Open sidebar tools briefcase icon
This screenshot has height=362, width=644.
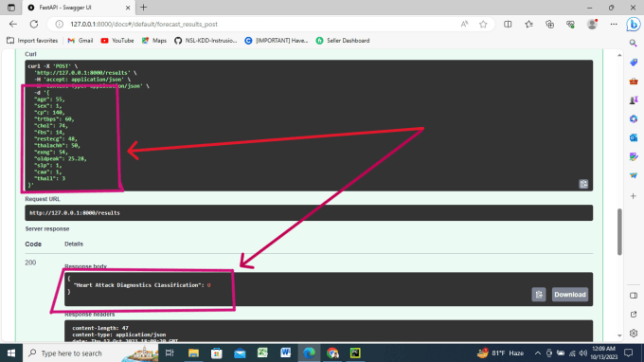pyautogui.click(x=634, y=81)
